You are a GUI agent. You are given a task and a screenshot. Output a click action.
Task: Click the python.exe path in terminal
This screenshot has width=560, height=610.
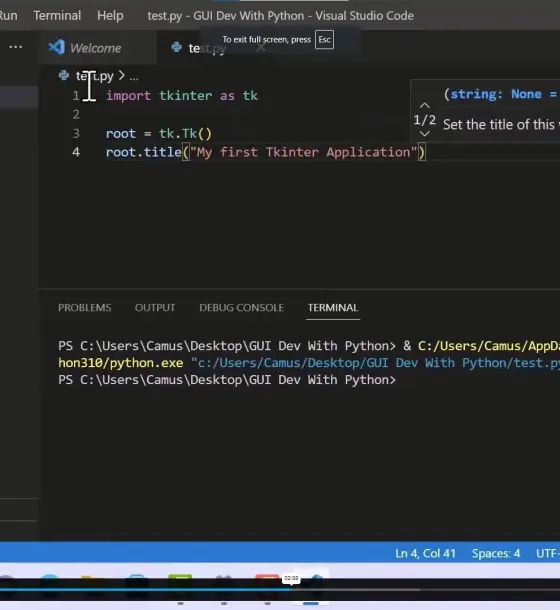[121, 363]
